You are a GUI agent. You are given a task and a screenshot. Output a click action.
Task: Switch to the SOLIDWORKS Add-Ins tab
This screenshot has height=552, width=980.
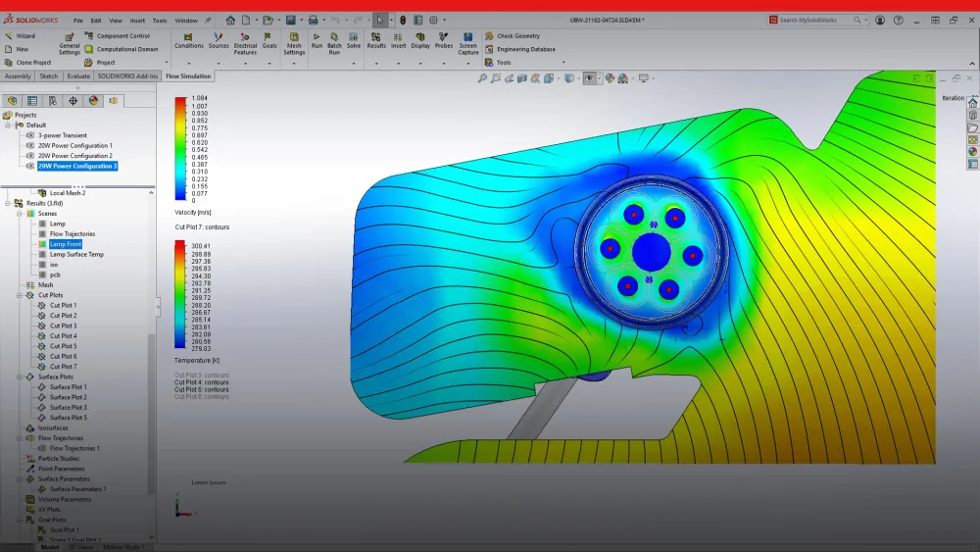pos(127,76)
